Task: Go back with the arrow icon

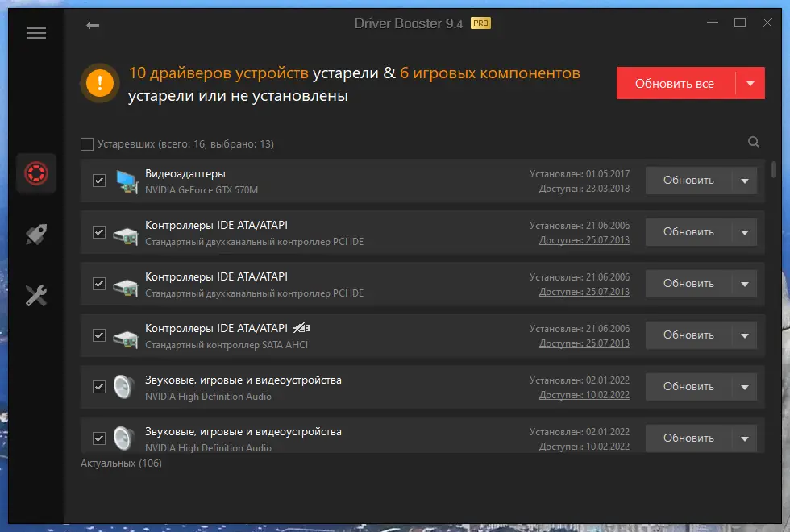Action: 93,25
